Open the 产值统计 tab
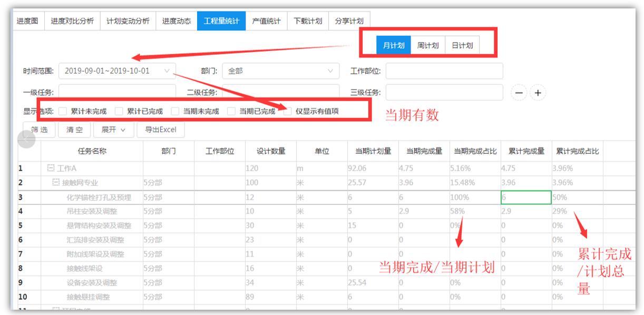 click(x=267, y=21)
